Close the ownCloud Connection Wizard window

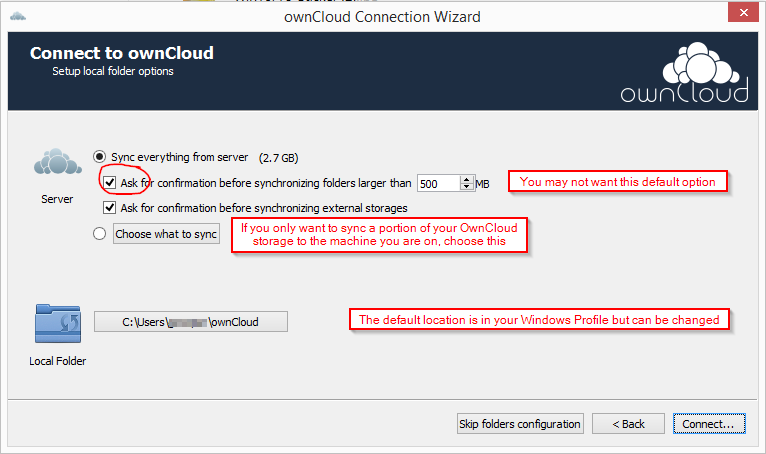point(743,12)
